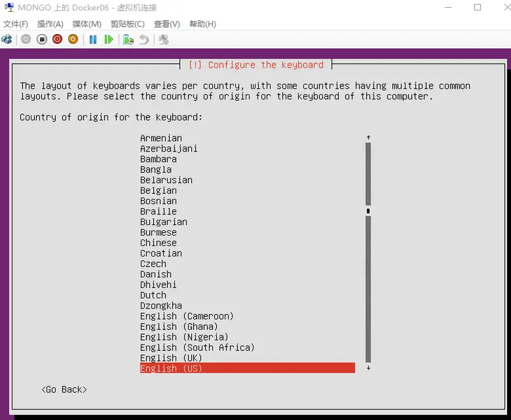Select Dutch keyboard layout
Image resolution: width=511 pixels, height=420 pixels.
click(x=153, y=295)
